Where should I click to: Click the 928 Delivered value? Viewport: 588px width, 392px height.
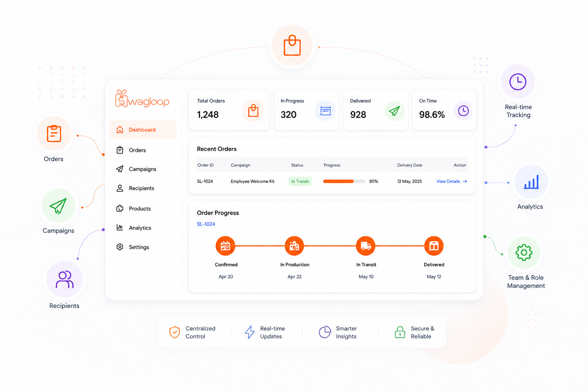(358, 114)
